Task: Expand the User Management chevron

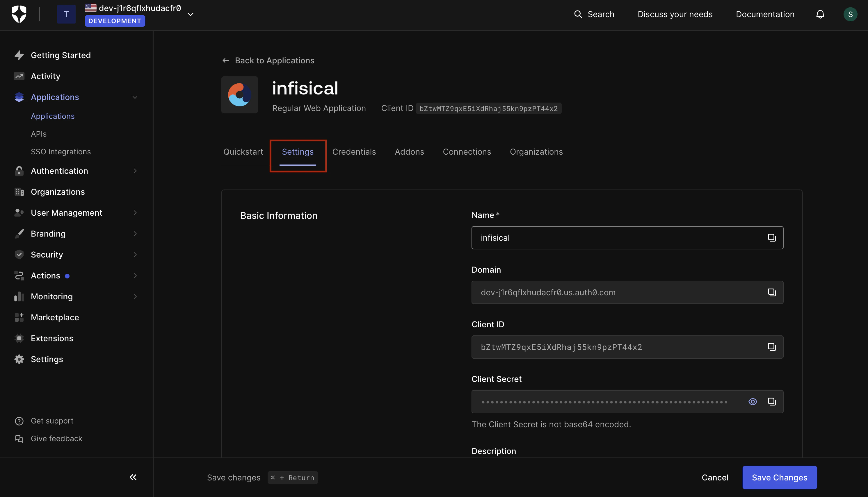Action: [x=135, y=213]
